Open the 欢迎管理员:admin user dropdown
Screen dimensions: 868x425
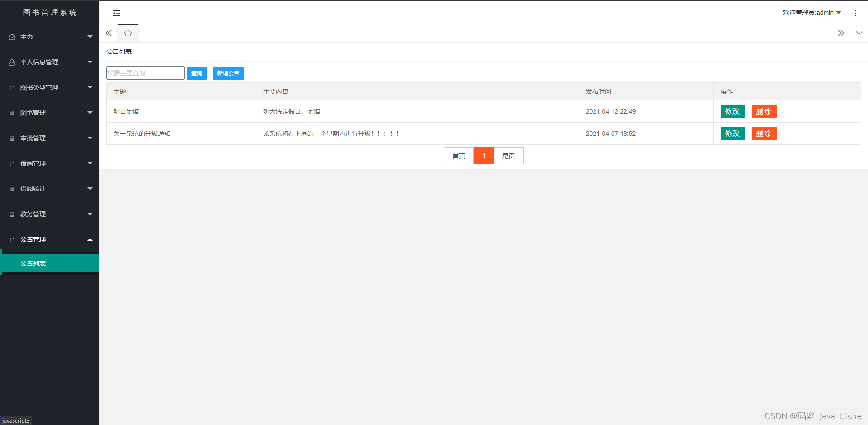[x=812, y=13]
